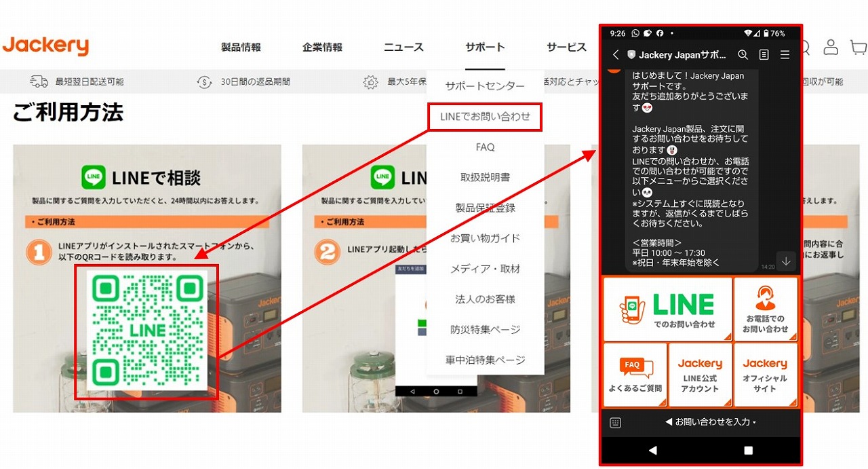Tap the battery icon in phone status bar
Viewport: 868px width, 469px height.
tap(766, 33)
